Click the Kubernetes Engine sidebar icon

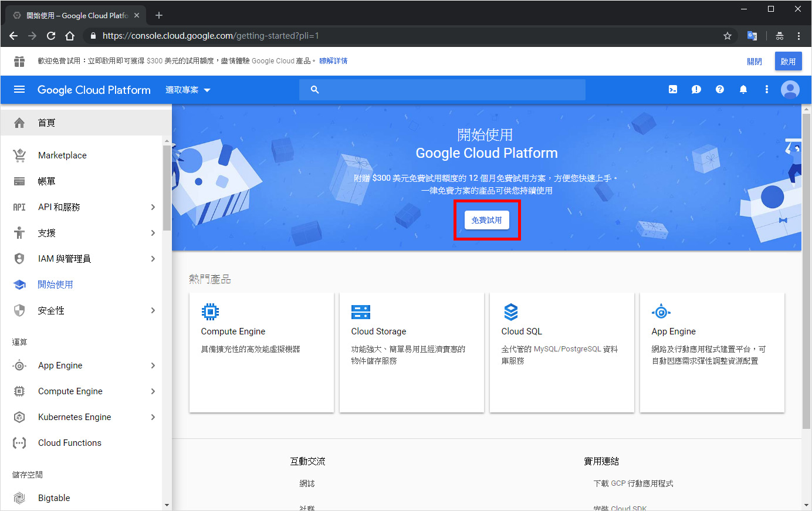[x=19, y=417]
